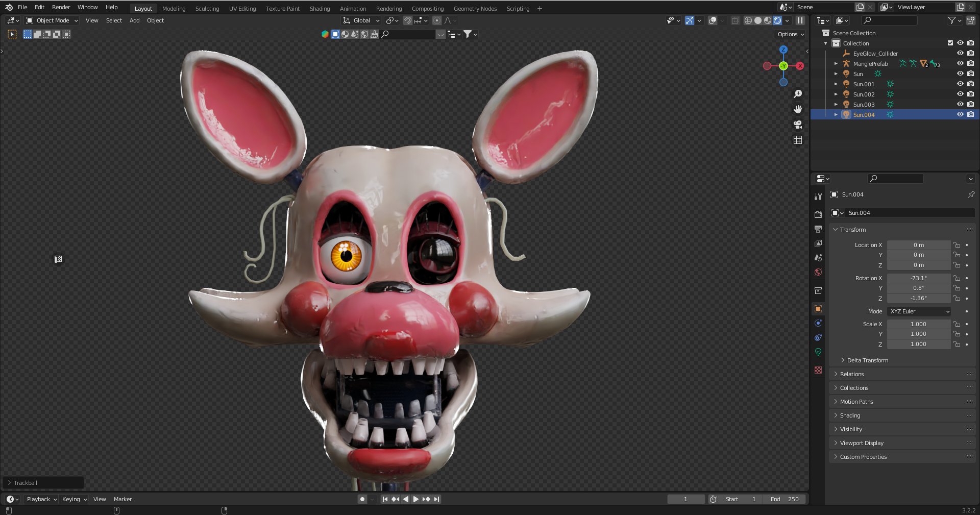Click the Location X value field
The image size is (980, 515).
(x=919, y=245)
